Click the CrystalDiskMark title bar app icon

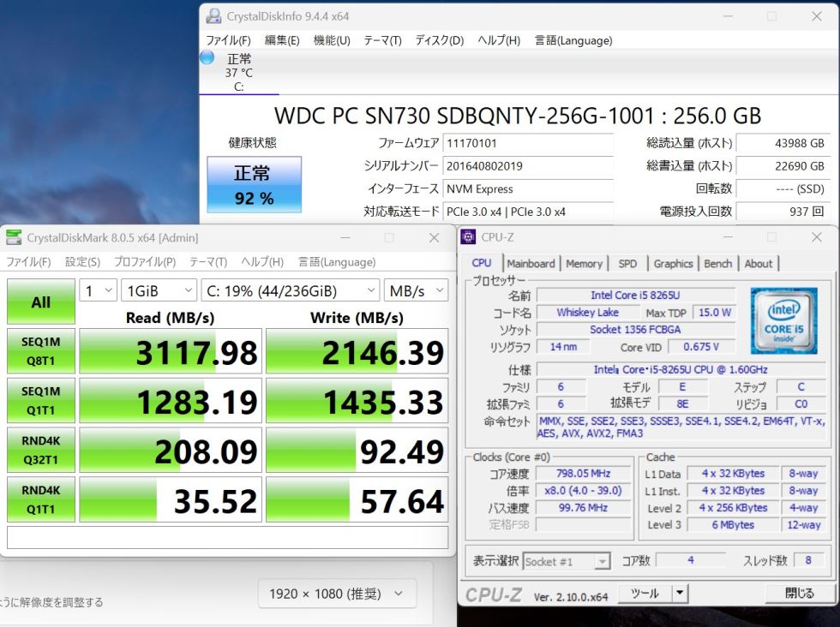point(14,237)
